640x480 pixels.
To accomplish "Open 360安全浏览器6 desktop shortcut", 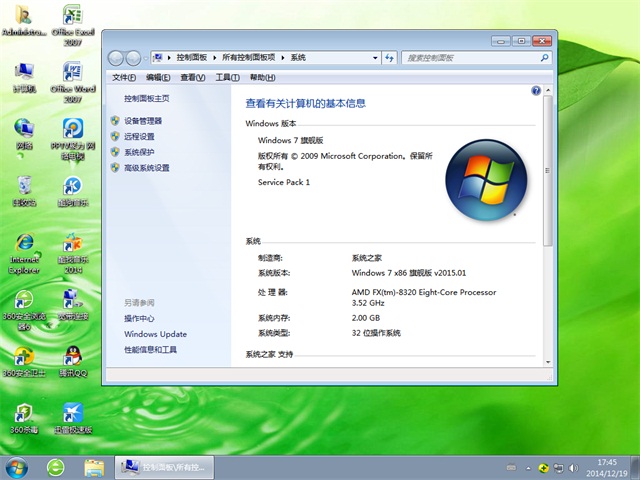I will pos(24,310).
